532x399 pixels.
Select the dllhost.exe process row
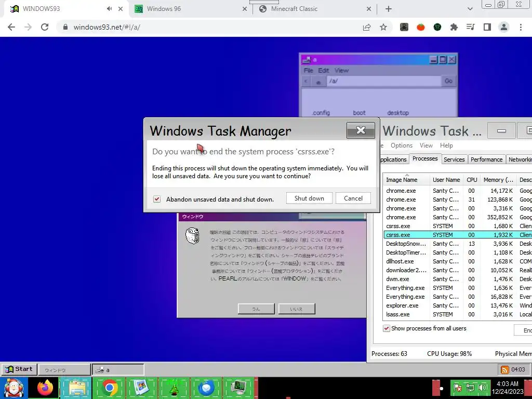pos(457,261)
